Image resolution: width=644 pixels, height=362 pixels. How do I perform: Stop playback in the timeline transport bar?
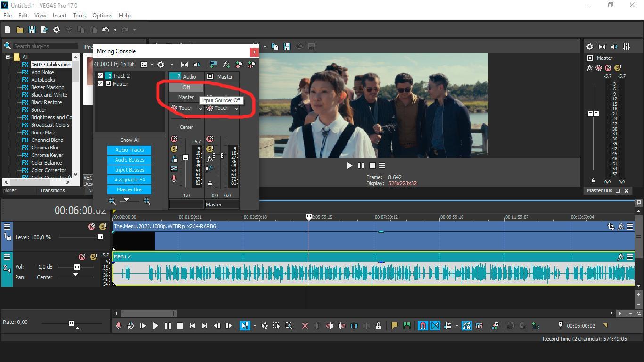coord(180,326)
